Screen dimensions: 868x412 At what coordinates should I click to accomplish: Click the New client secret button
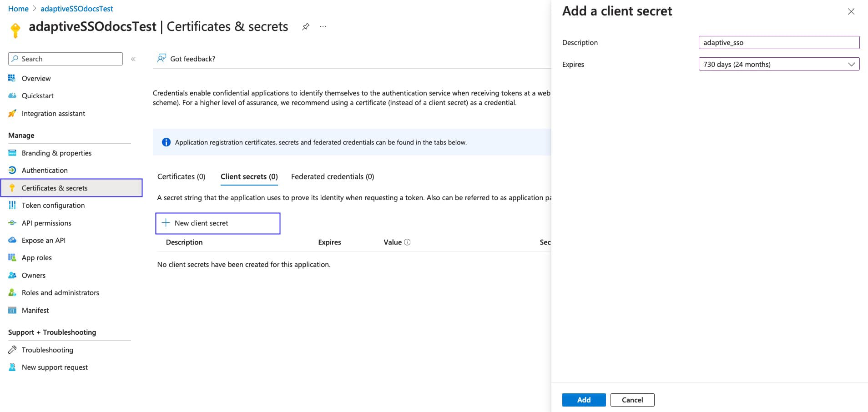(x=218, y=223)
